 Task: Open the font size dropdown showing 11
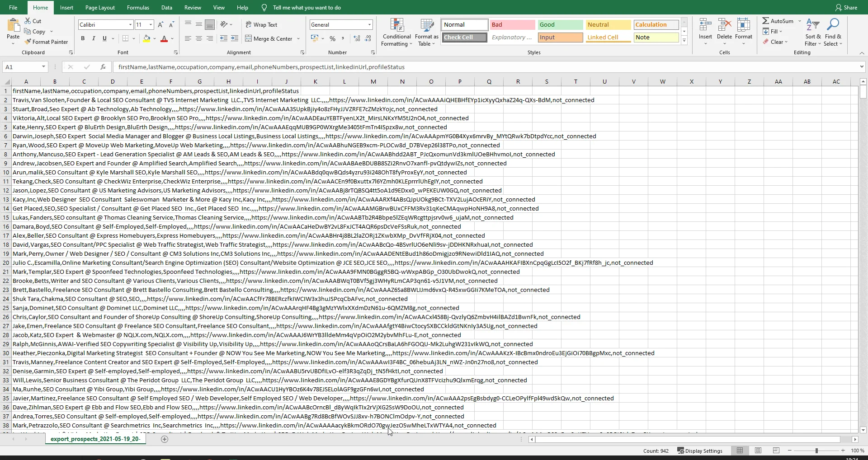[151, 24]
